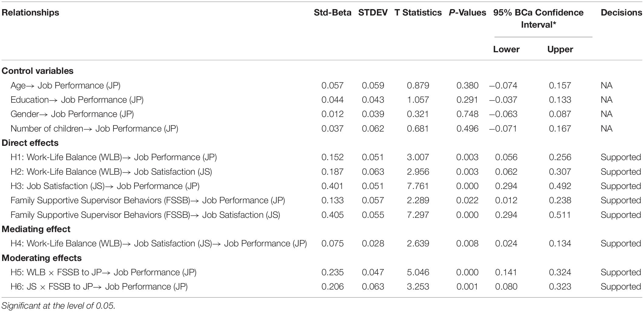644x312 pixels.
Task: Select the 'Control variables' section heading
Action: [x=38, y=71]
